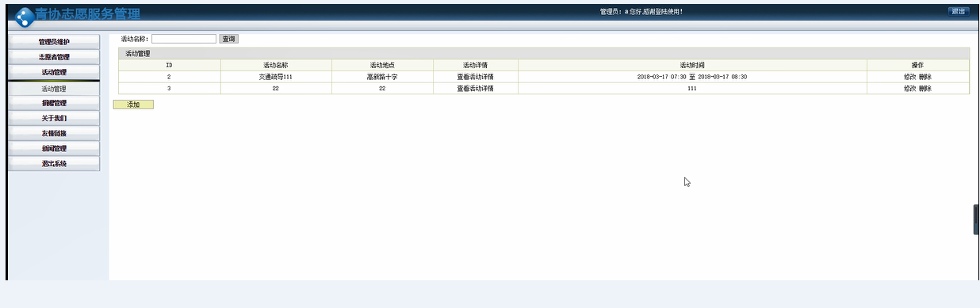Focus the 活动名称 search input field

(184, 39)
